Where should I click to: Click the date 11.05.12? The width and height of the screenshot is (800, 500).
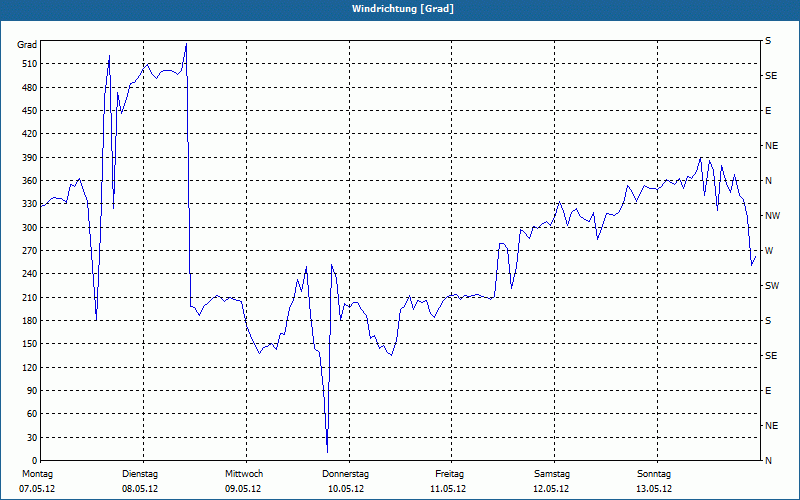(448, 489)
